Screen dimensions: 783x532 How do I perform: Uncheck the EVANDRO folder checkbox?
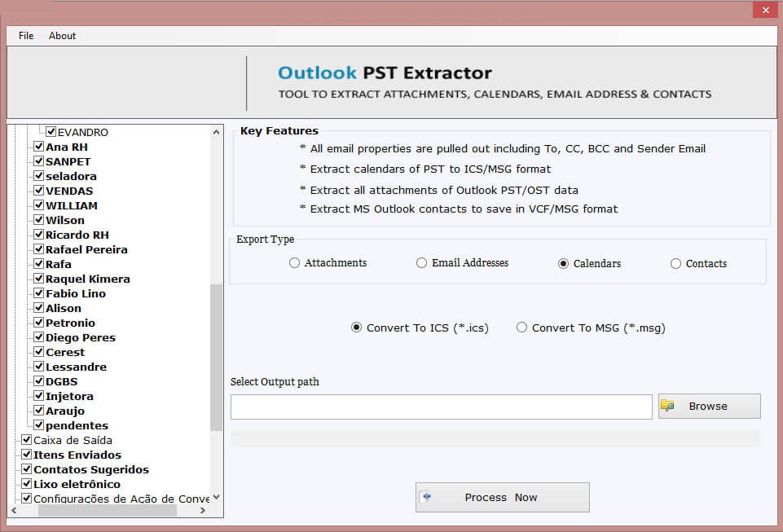pos(51,131)
